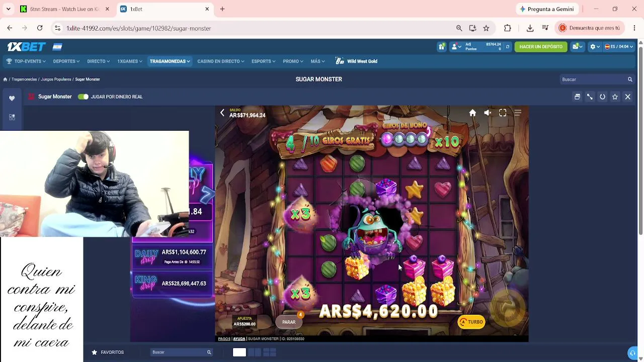This screenshot has height=362, width=644.
Task: Close the game panel with X
Action: 627,97
